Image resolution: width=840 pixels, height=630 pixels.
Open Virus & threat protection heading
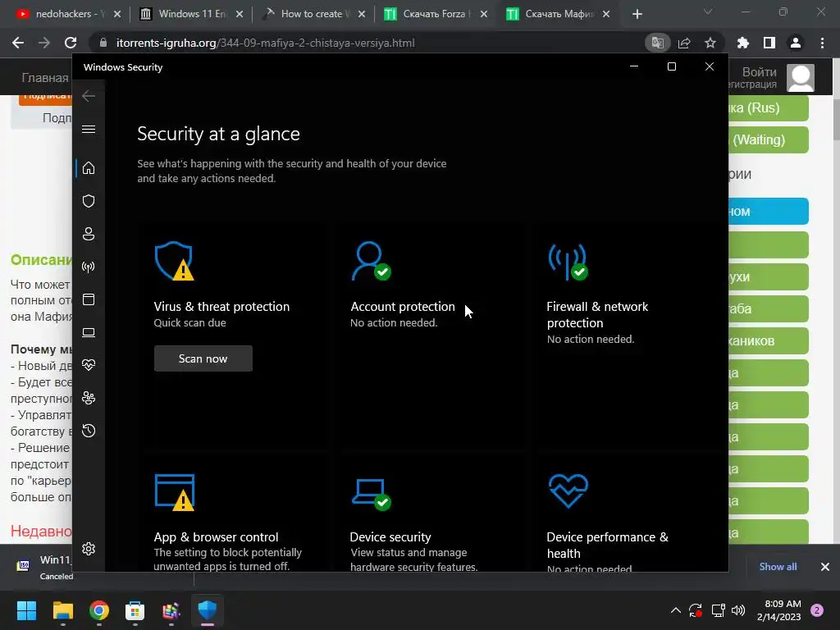pyautogui.click(x=221, y=307)
